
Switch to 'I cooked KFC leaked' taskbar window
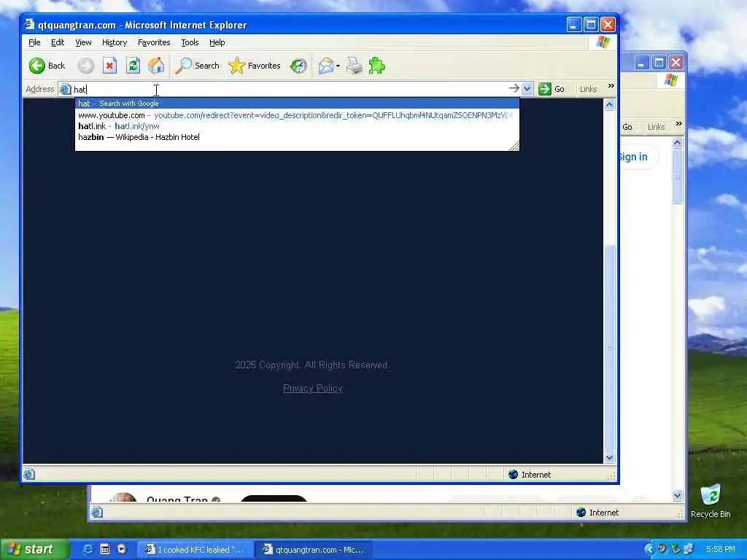[196, 550]
